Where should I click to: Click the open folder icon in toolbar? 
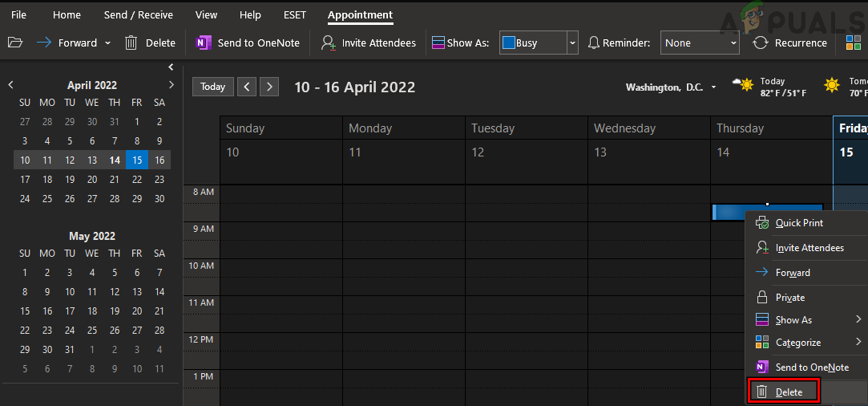pyautogui.click(x=14, y=43)
